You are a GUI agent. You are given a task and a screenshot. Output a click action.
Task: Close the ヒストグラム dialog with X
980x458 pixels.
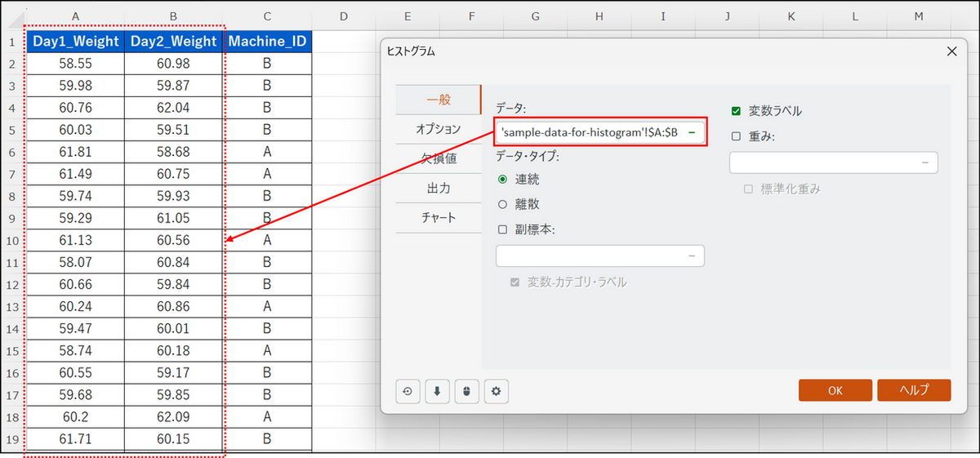[x=951, y=51]
